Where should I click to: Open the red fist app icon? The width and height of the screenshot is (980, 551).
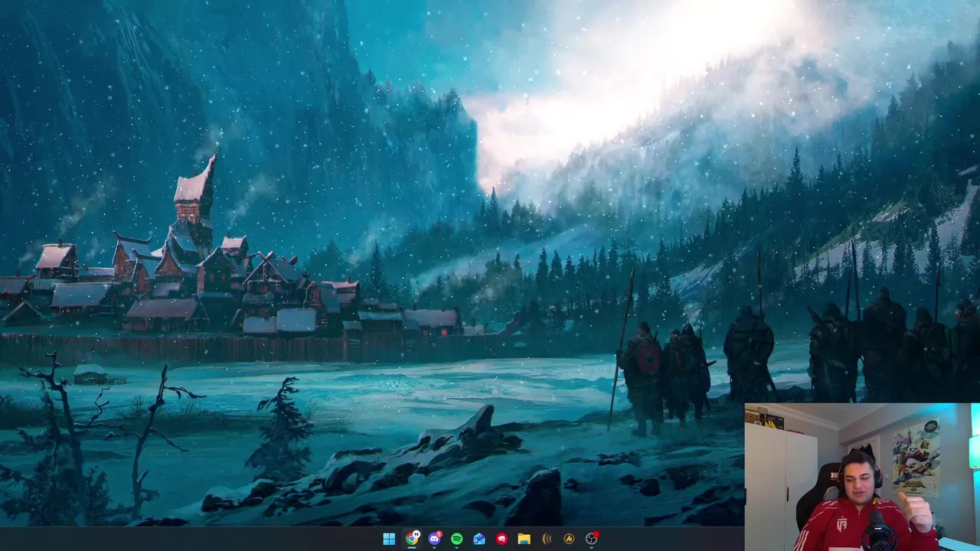pyautogui.click(x=501, y=539)
